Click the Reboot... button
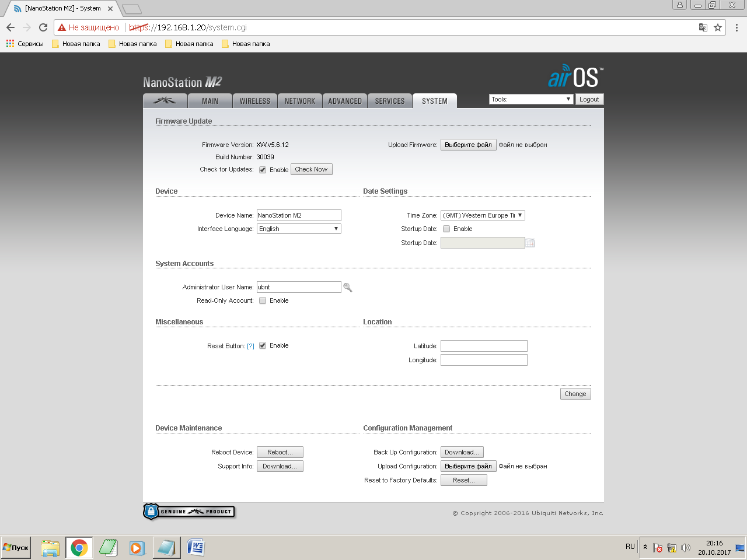Screen dimensions: 747x560 (280, 452)
